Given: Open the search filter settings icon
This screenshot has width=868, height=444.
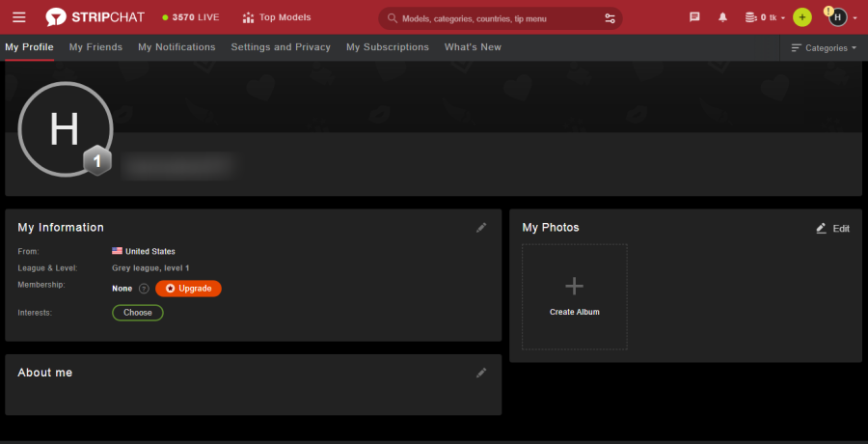Looking at the screenshot, I should pyautogui.click(x=610, y=18).
